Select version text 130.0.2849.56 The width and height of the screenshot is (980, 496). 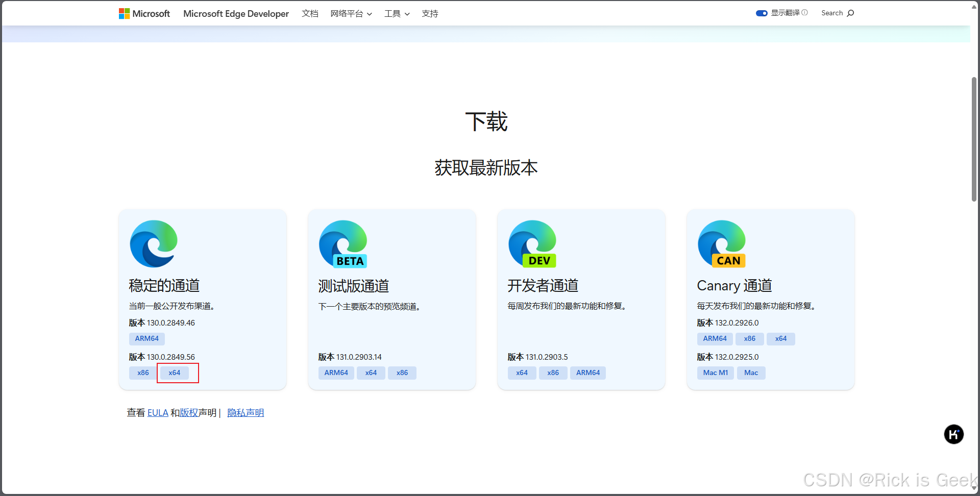(x=171, y=357)
